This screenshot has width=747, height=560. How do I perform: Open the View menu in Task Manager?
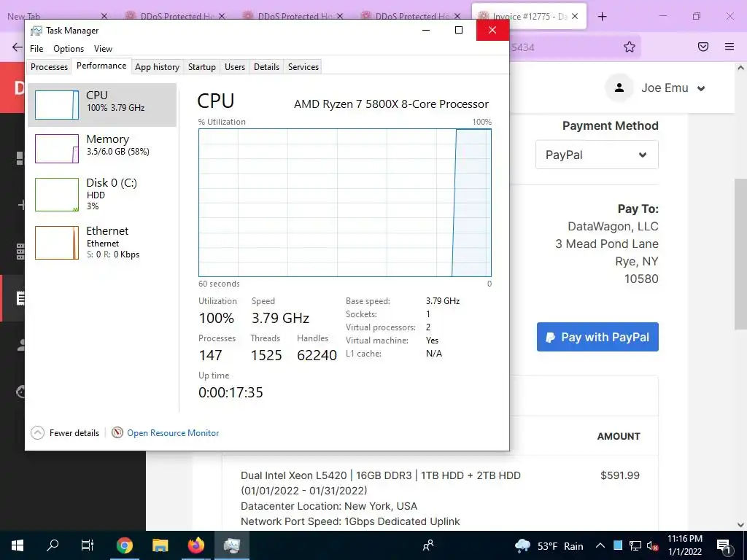(103, 49)
